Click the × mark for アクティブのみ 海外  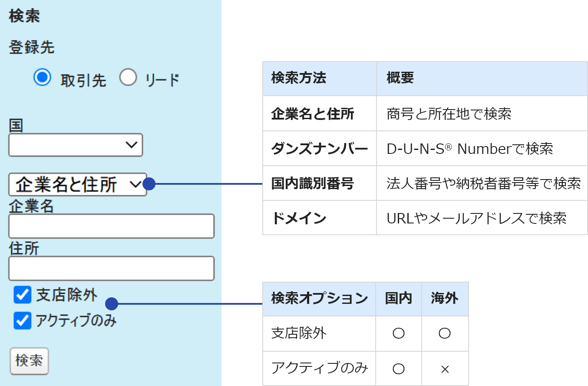[x=445, y=369]
